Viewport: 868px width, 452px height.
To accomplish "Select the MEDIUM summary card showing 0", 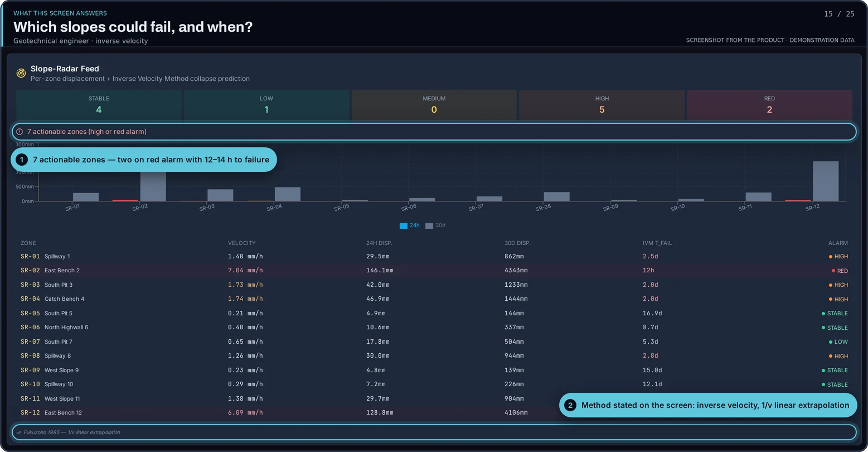I will (434, 104).
